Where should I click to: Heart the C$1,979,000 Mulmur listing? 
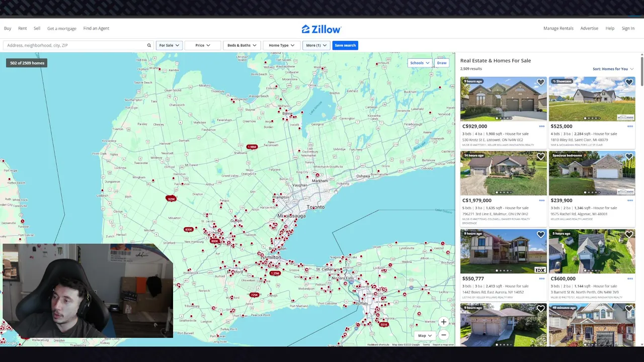pos(540,157)
